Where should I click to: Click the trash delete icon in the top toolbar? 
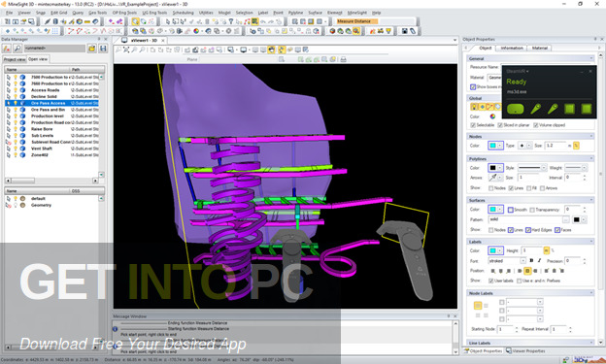click(x=207, y=21)
